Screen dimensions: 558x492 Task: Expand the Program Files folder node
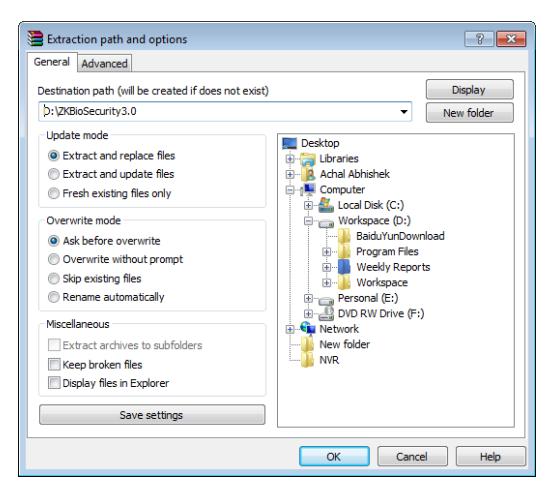coord(326,252)
